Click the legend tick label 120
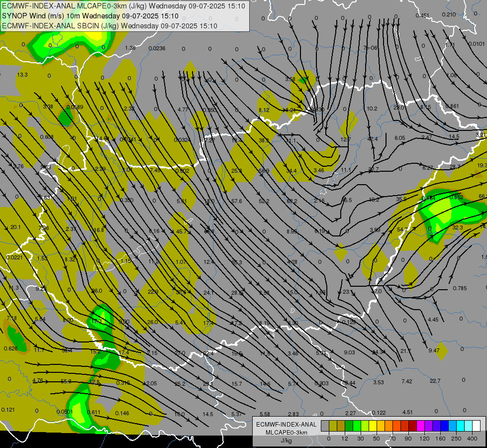This screenshot has width=487, height=448. pyautogui.click(x=424, y=439)
